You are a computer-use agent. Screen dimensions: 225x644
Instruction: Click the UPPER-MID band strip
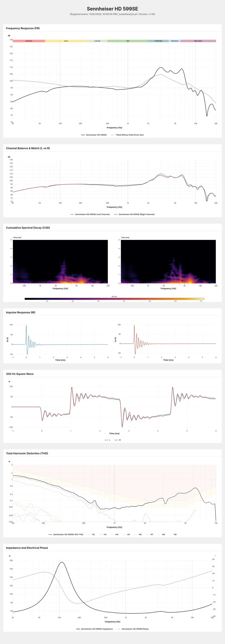[x=158, y=41]
